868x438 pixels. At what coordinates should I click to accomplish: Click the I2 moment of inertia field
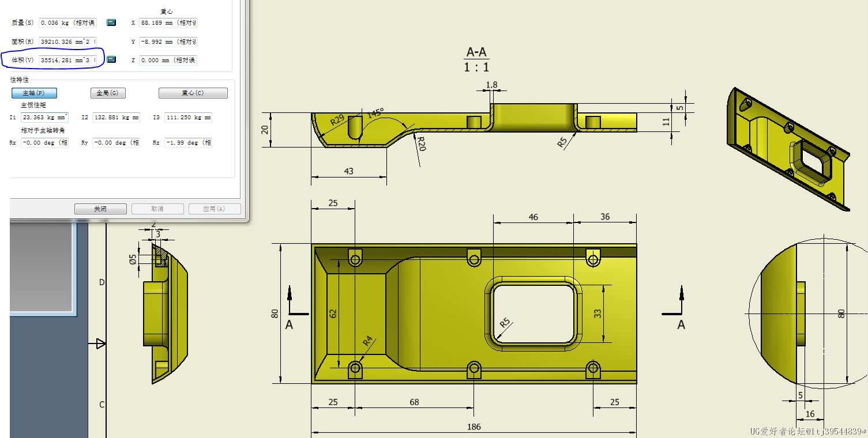116,118
